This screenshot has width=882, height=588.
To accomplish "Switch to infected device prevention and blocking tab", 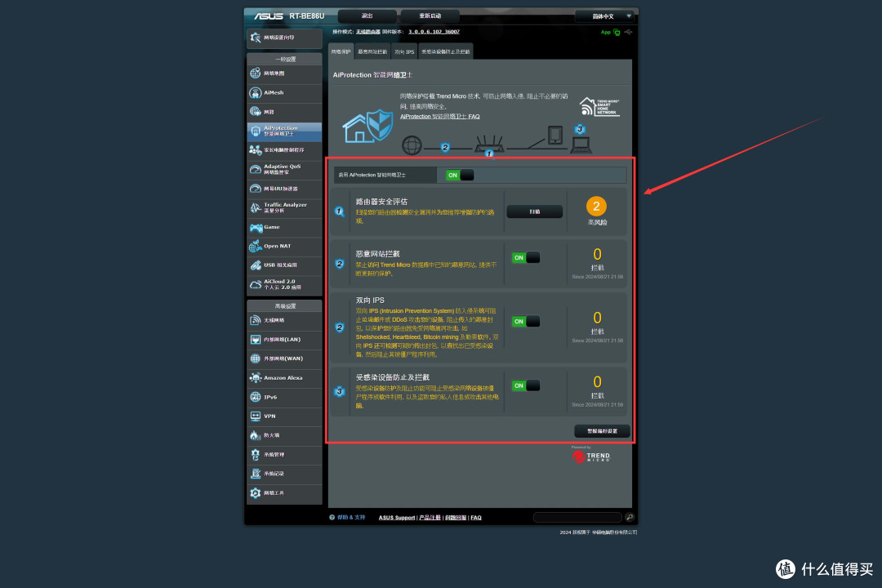I will 446,51.
